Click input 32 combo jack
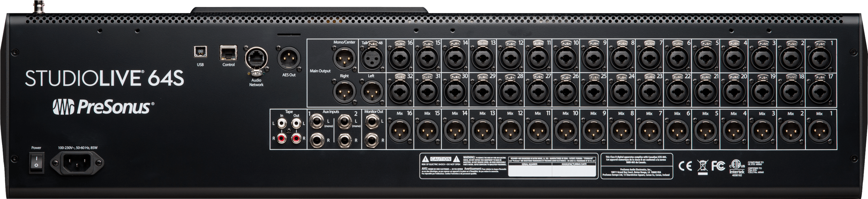868x199 pixels. coord(399,92)
